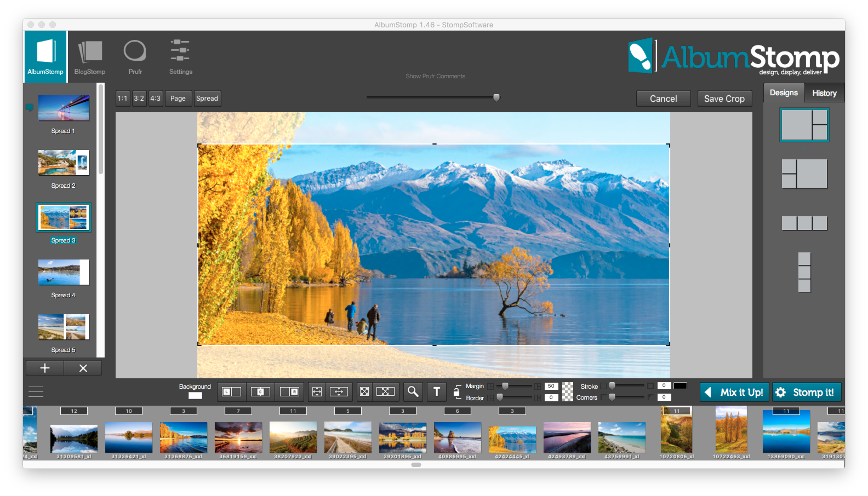Screen dimensions: 868x496
Task: Select image thumbnail 42424445_xl
Action: [512, 440]
